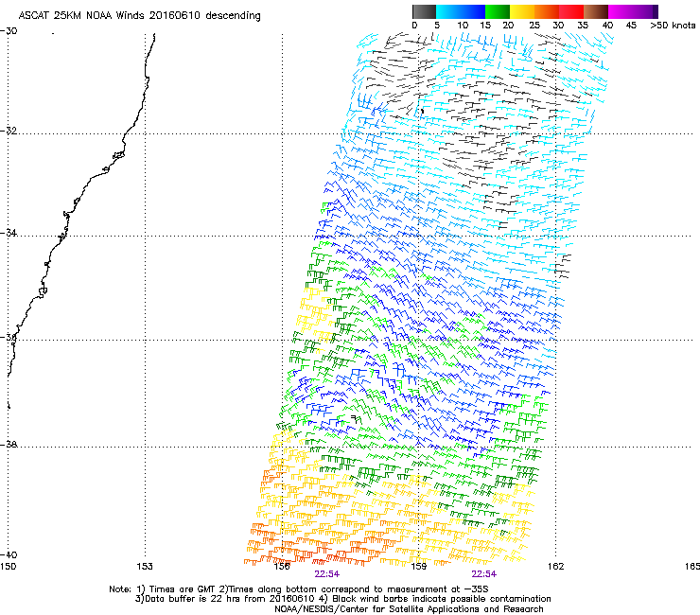Click the orange 25-30 knots legend swatch
The height and width of the screenshot is (615, 700).
coord(547,11)
